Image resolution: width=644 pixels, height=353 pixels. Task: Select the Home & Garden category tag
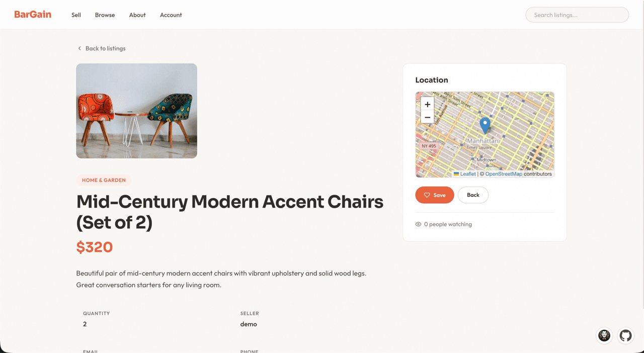pyautogui.click(x=104, y=180)
